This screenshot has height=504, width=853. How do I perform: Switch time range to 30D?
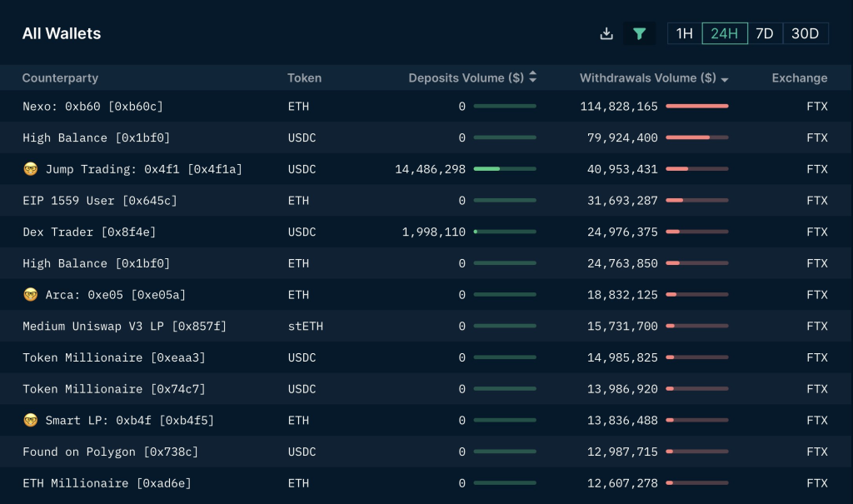(806, 34)
